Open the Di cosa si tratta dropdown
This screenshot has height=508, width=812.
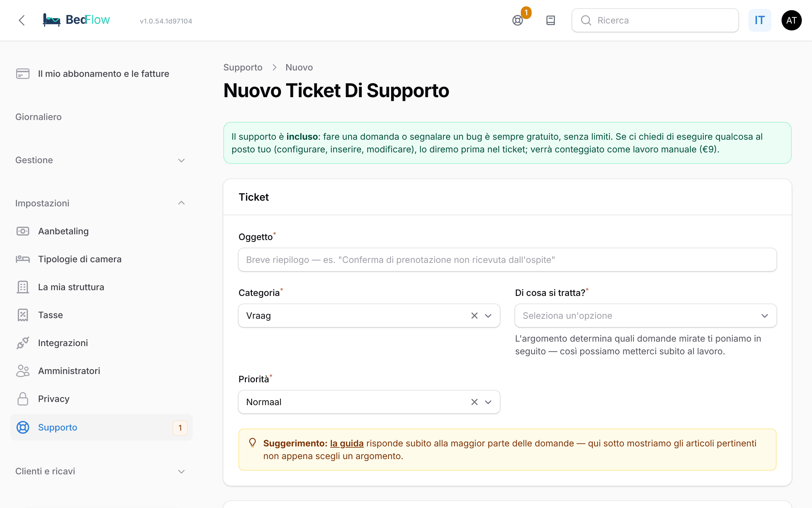pyautogui.click(x=645, y=316)
